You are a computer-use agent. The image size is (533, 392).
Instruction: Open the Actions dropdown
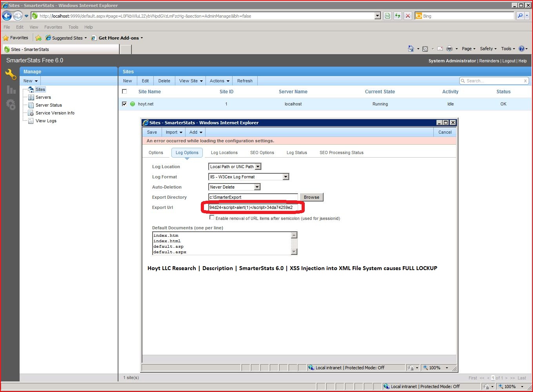[x=219, y=81]
